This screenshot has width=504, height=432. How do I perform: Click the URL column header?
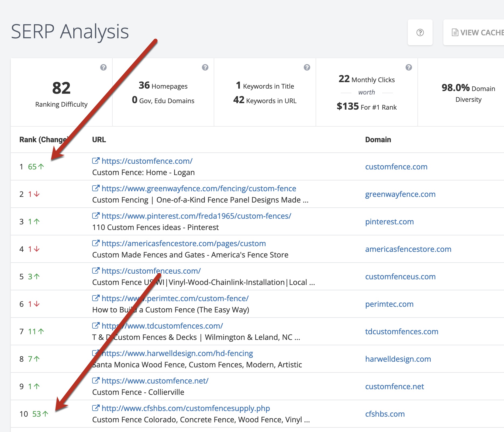pyautogui.click(x=99, y=140)
